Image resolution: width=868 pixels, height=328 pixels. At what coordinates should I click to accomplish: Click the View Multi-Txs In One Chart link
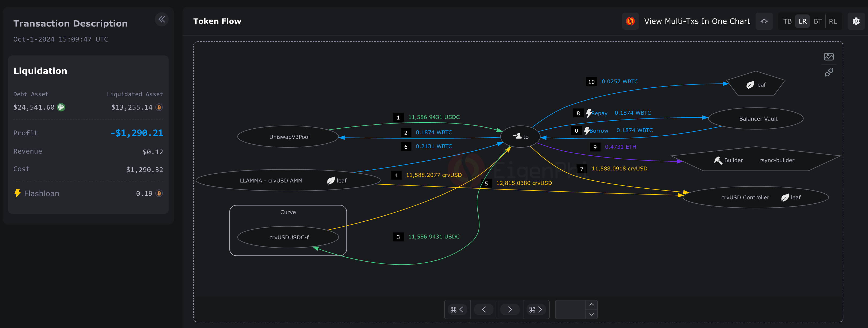click(x=697, y=21)
